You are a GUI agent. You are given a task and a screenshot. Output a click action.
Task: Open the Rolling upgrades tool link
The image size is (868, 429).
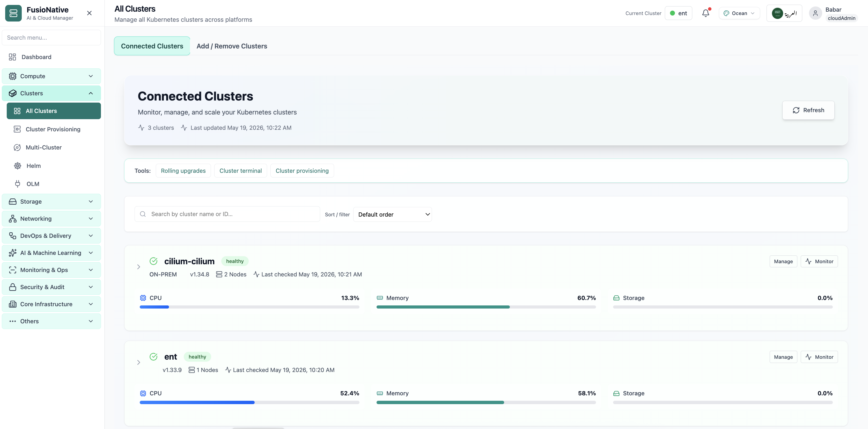click(183, 170)
